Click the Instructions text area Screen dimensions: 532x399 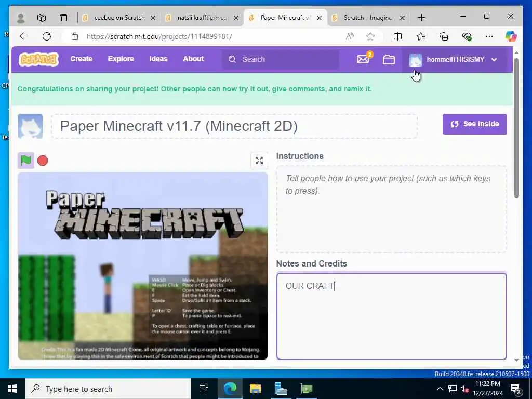point(392,209)
